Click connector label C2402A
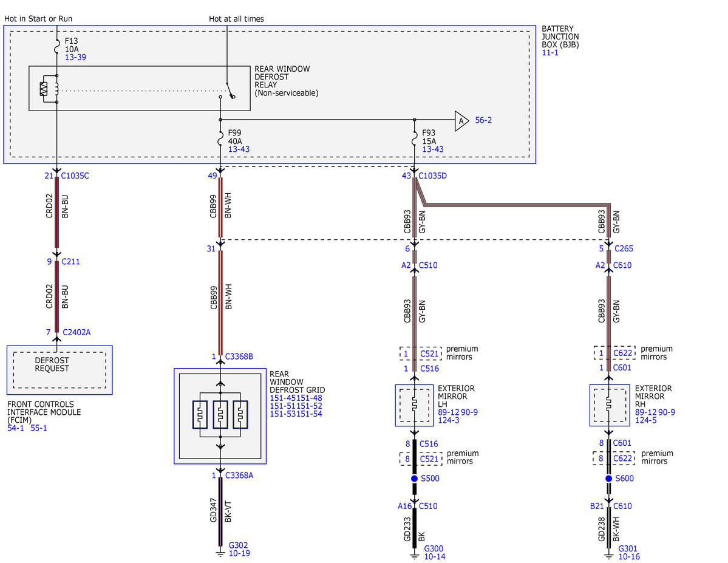Screen dimensions: 728x563 point(77,332)
